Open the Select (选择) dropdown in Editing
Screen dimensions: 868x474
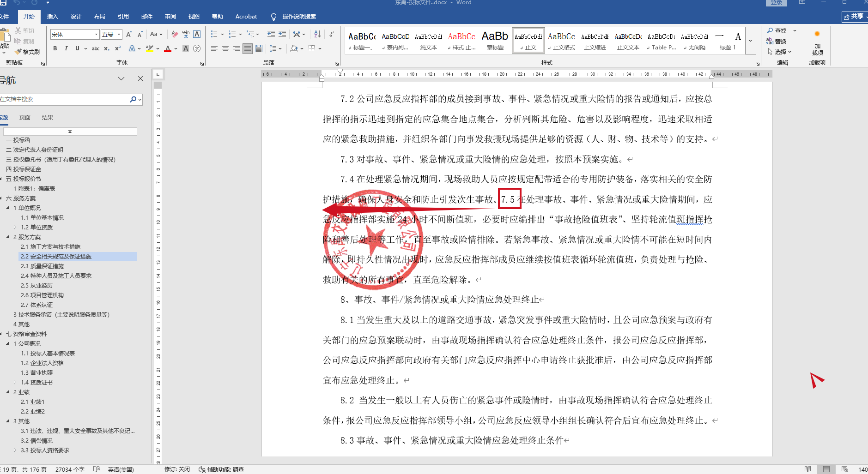point(780,52)
